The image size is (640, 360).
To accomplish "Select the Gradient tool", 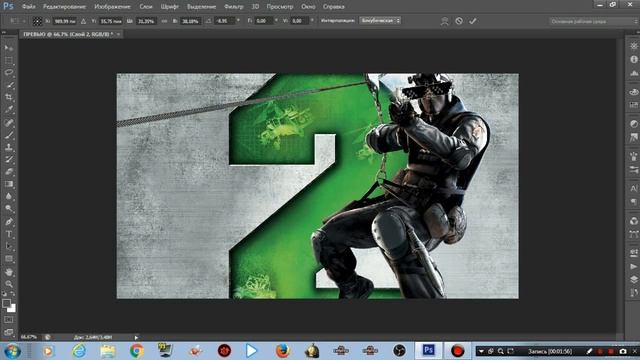I will pyautogui.click(x=9, y=184).
